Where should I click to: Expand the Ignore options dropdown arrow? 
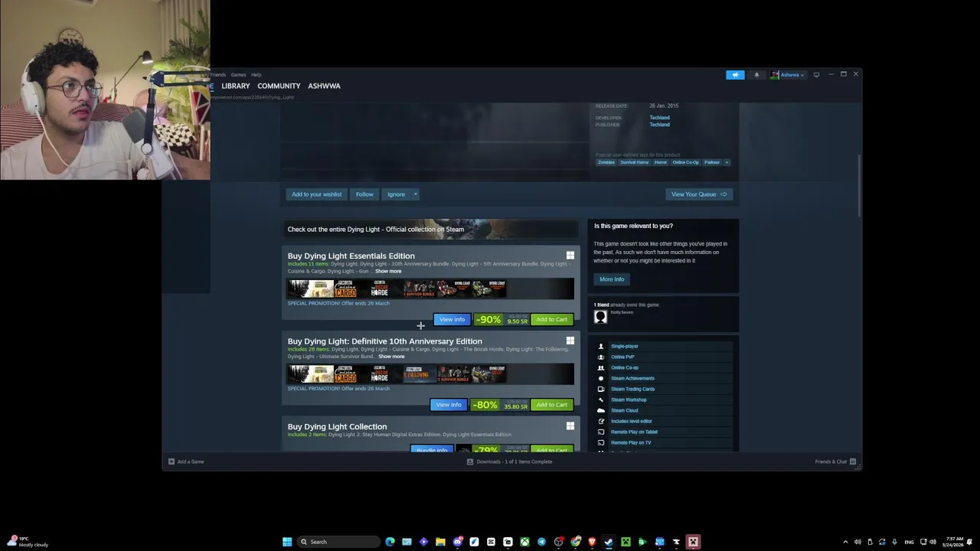tap(415, 194)
